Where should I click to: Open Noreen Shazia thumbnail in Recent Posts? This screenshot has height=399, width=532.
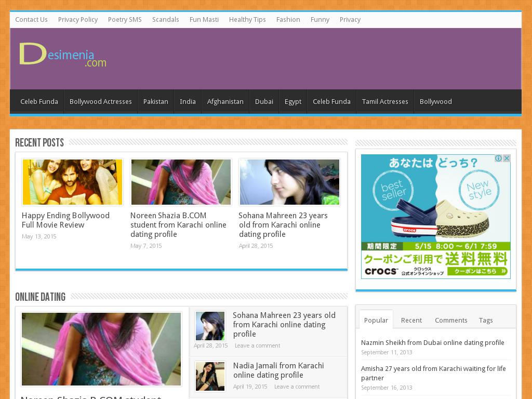pyautogui.click(x=181, y=182)
